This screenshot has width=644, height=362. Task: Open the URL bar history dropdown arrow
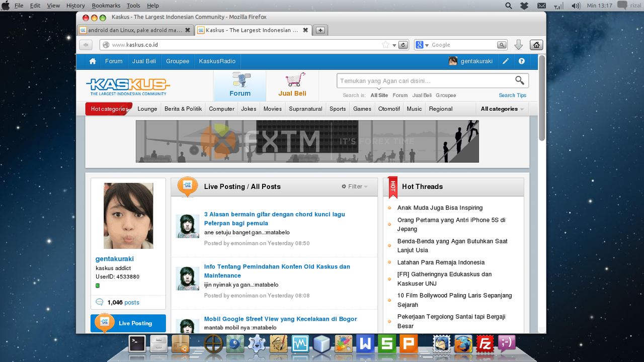click(x=394, y=45)
